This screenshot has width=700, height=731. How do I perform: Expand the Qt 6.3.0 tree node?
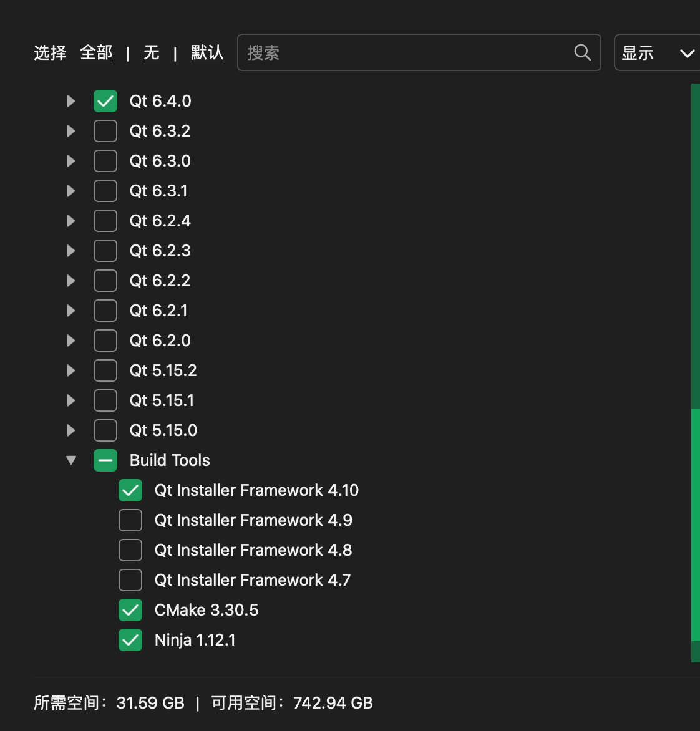[x=71, y=161]
